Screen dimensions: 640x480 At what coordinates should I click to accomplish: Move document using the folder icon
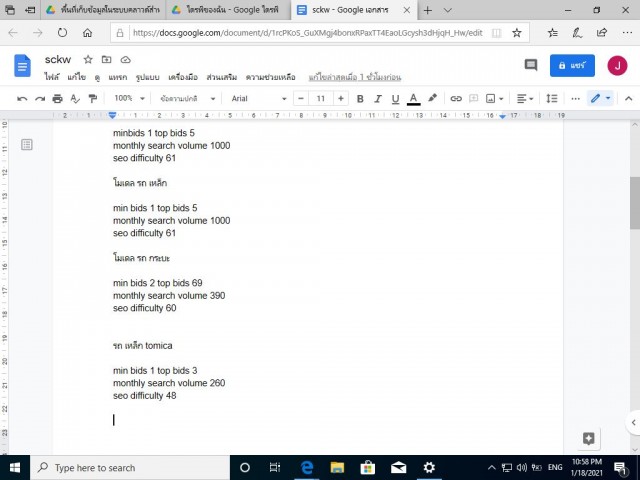107,60
